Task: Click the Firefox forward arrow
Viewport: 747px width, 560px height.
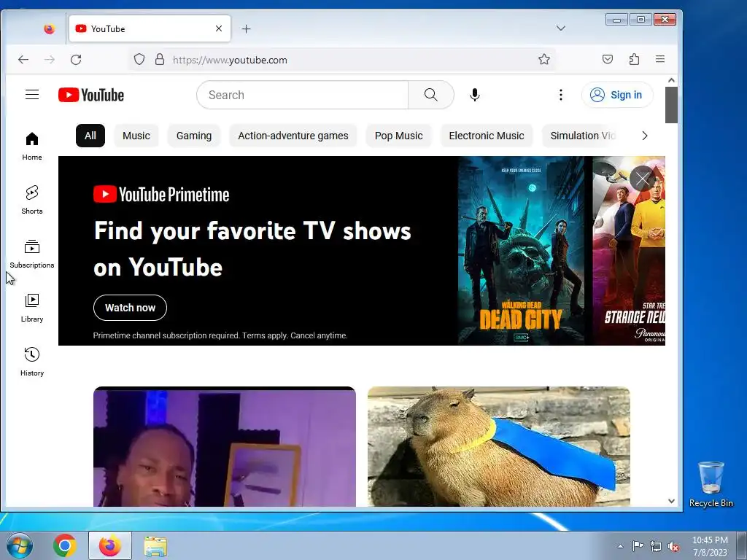Action: point(50,60)
